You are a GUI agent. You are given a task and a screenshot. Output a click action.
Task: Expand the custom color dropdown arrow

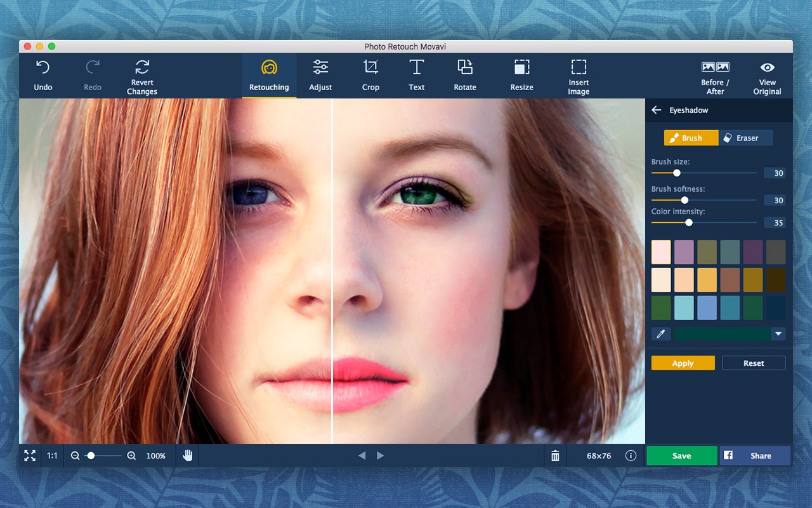coord(778,334)
